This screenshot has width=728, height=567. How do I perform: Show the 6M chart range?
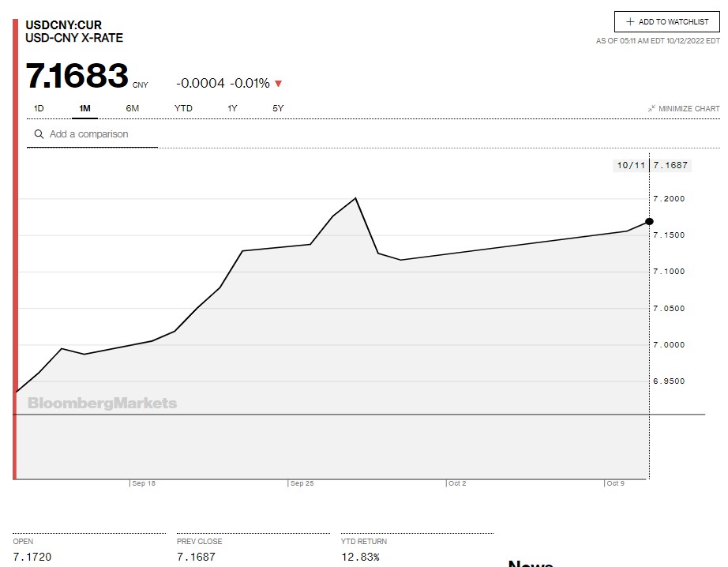tap(133, 108)
